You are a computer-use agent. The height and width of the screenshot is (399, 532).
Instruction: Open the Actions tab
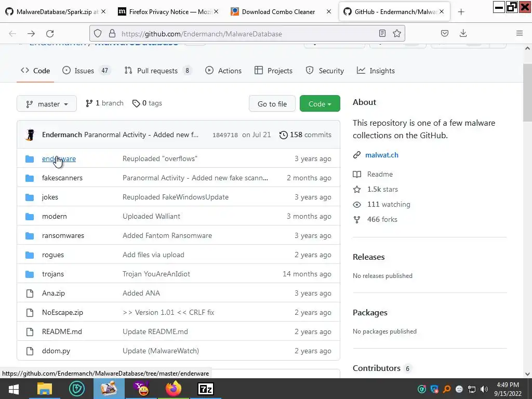point(223,71)
